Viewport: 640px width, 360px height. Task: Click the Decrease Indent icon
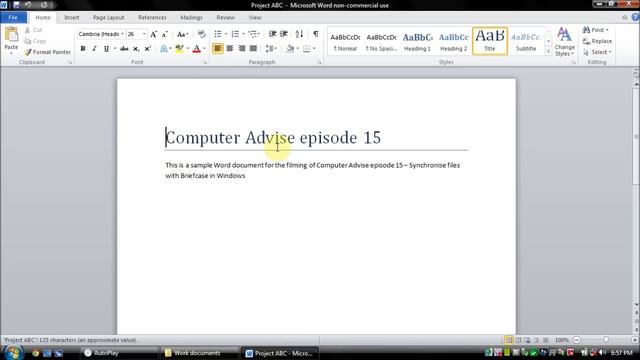pos(272,34)
